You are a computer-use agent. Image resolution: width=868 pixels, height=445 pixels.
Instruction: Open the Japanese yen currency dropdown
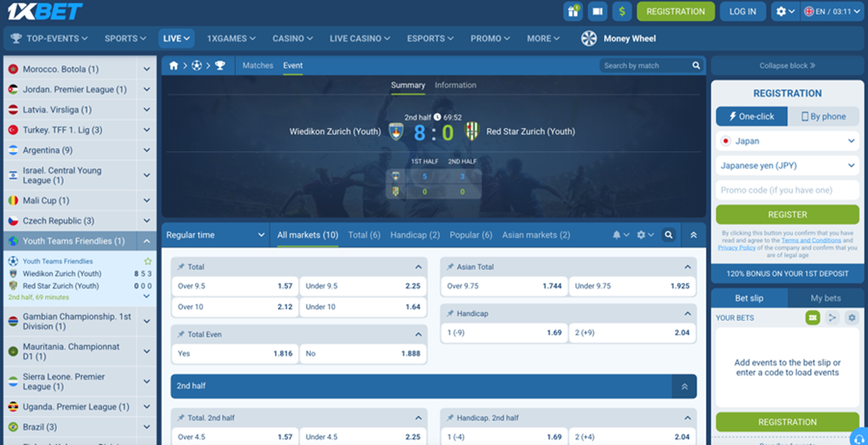[788, 166]
